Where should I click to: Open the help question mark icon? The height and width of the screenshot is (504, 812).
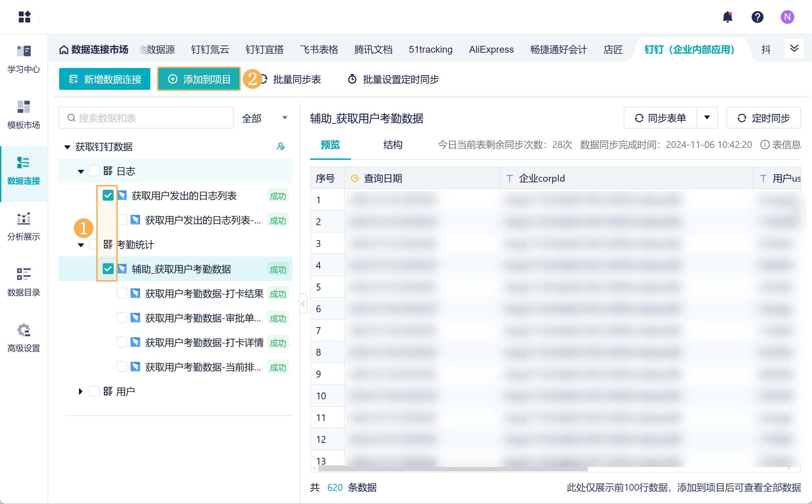point(757,17)
